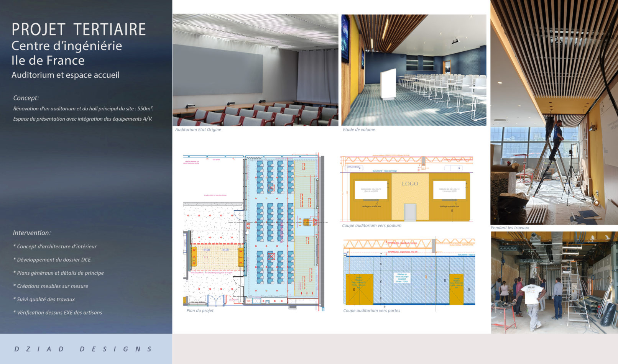
Task: Select the Intervention heading
Action: click(x=32, y=233)
